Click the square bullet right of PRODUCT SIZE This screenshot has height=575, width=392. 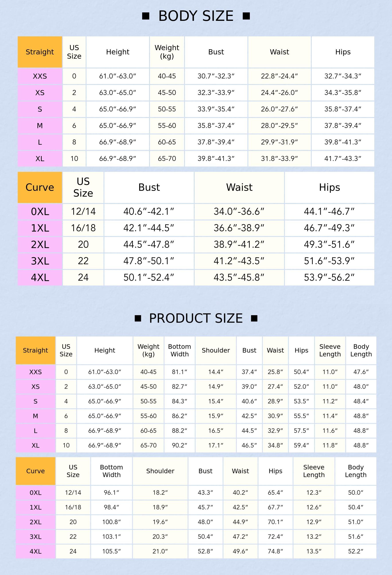(254, 319)
